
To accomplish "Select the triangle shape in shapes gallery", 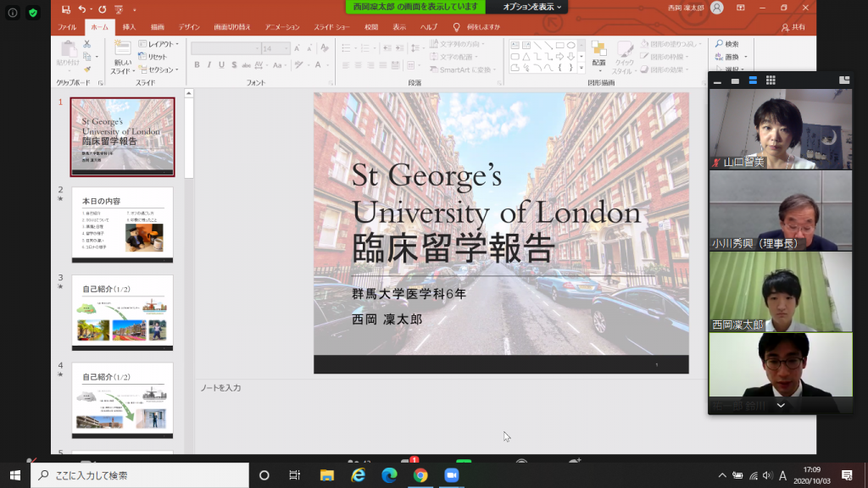I will pos(526,57).
